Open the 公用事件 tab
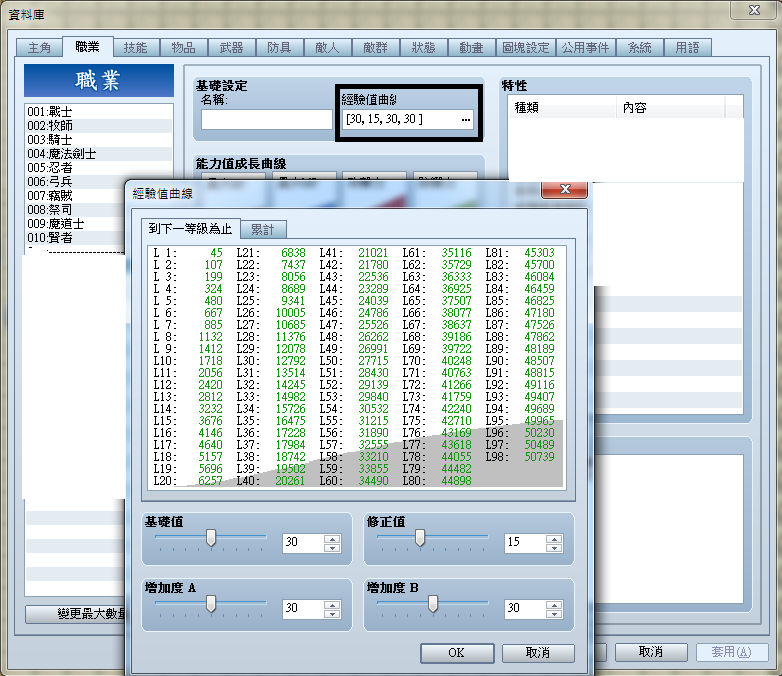This screenshot has width=782, height=676. click(586, 48)
